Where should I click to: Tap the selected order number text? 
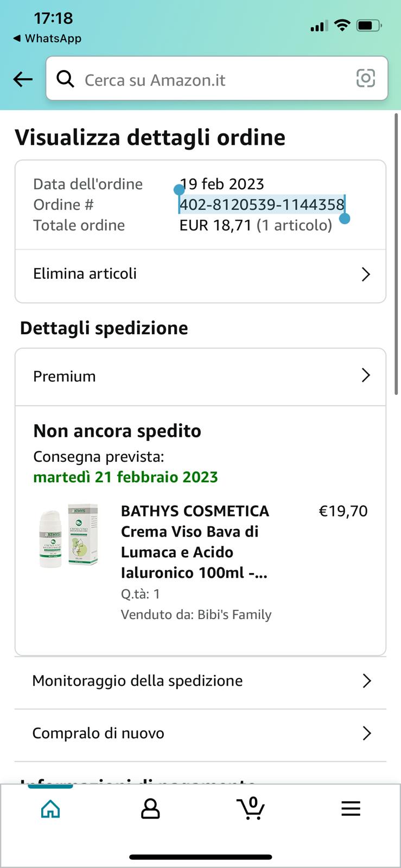pyautogui.click(x=262, y=205)
